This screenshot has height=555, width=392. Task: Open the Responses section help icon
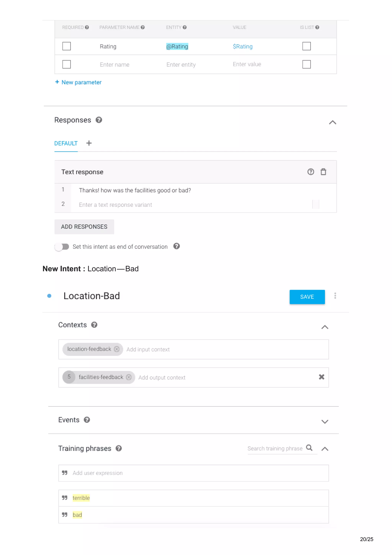tap(99, 120)
